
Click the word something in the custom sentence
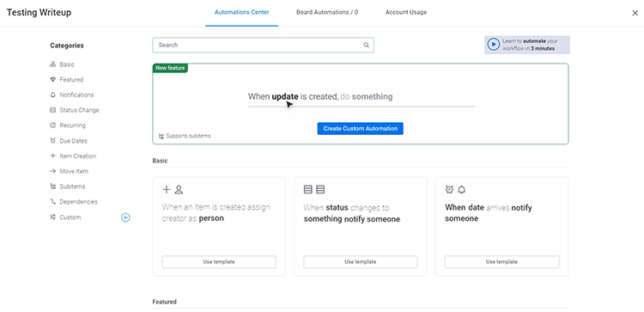tap(372, 97)
